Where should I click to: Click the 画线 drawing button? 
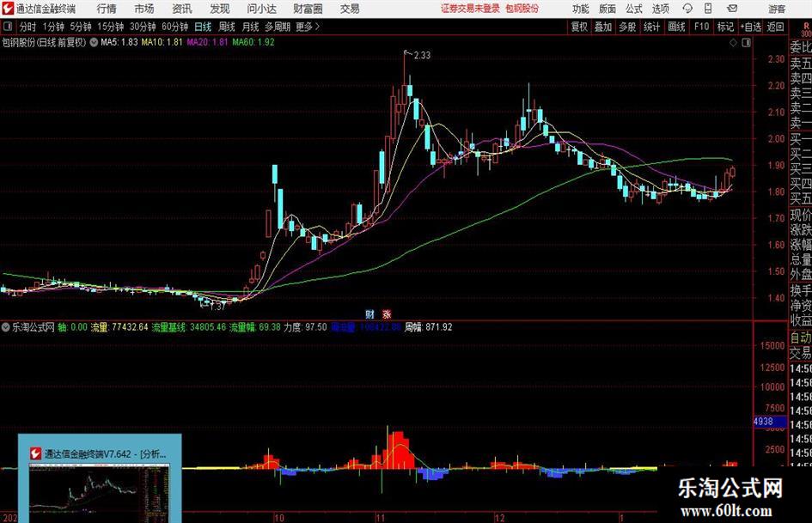[676, 27]
